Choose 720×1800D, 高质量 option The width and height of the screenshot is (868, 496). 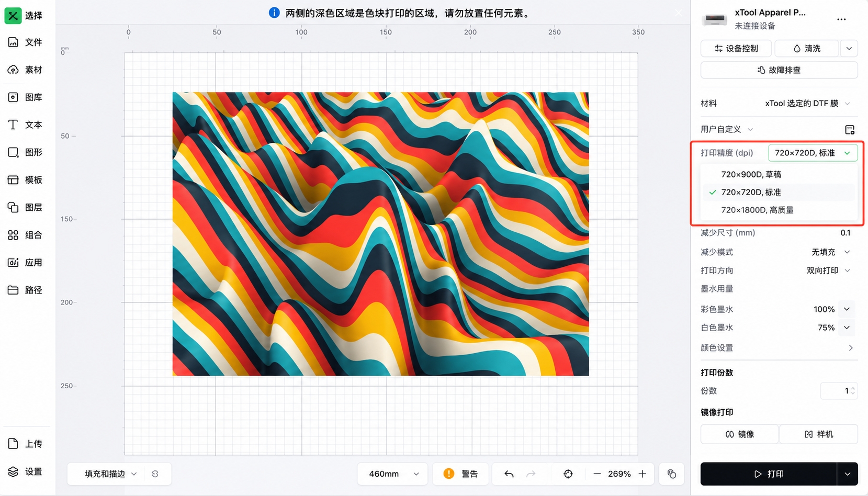coord(779,210)
